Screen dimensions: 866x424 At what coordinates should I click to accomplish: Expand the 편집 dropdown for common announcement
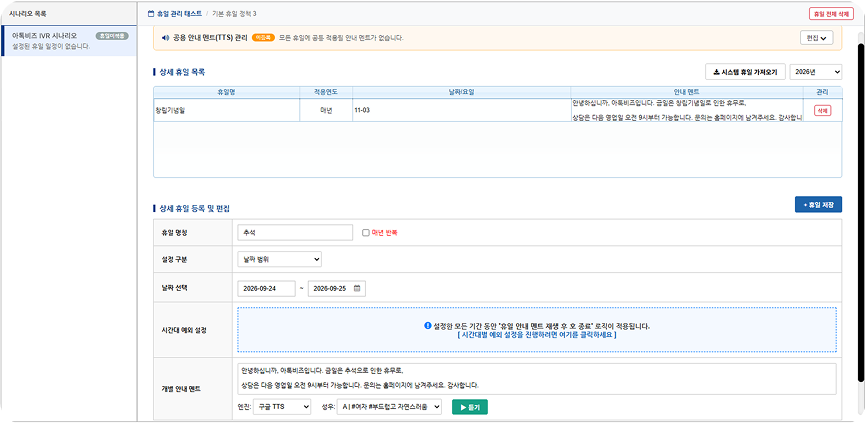[x=816, y=38]
